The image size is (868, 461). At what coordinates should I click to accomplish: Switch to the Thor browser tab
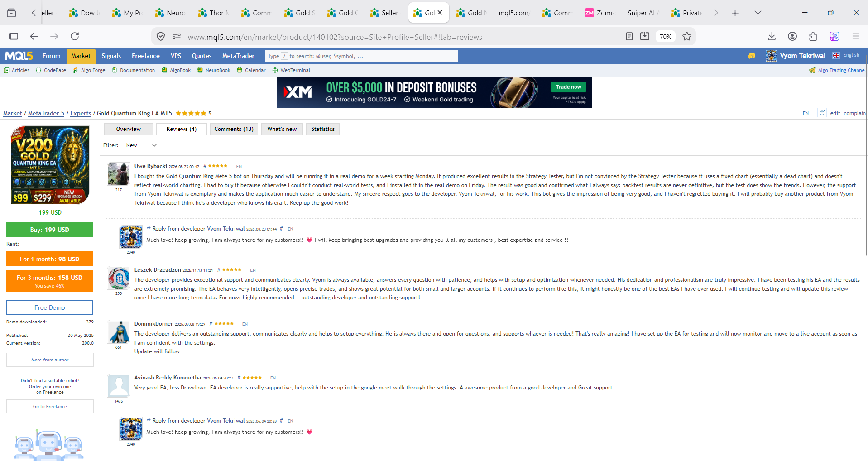tap(213, 13)
